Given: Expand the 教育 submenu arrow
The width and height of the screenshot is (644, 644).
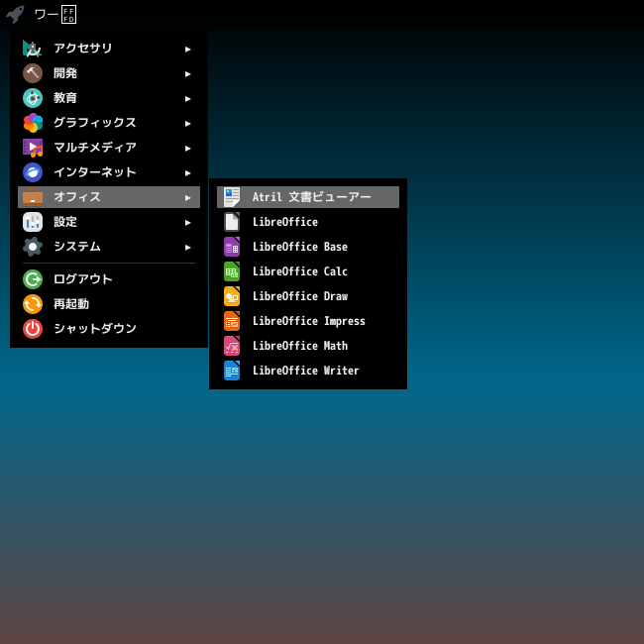Looking at the screenshot, I should coord(187,98).
